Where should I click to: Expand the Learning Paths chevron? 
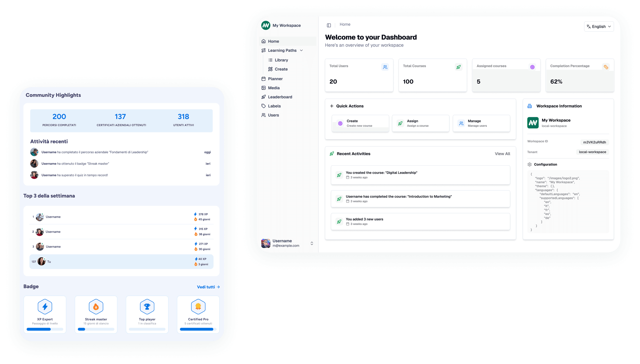(x=301, y=50)
